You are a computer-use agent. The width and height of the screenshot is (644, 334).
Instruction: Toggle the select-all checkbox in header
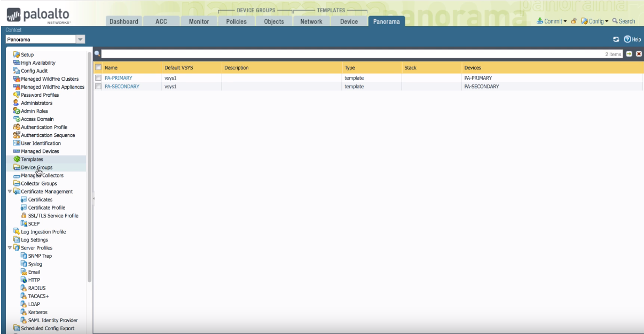(x=98, y=68)
